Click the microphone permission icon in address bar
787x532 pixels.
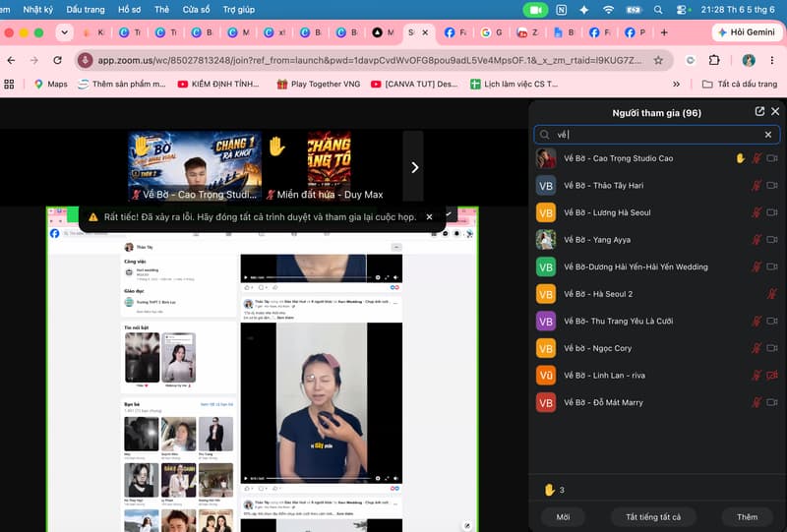tap(85, 60)
